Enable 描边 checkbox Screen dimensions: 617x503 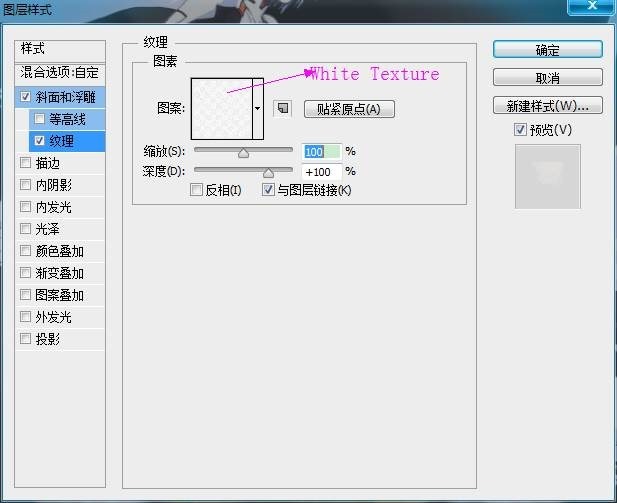[26, 163]
